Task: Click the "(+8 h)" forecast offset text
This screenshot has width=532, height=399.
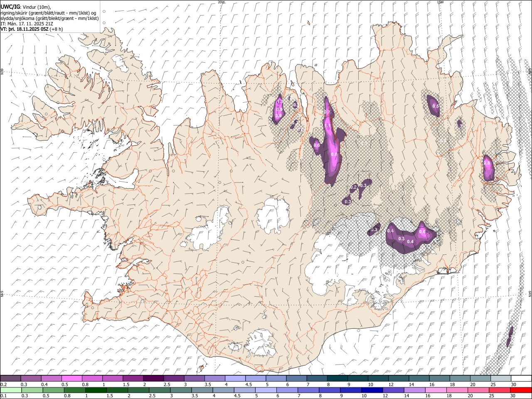Action: click(x=57, y=29)
